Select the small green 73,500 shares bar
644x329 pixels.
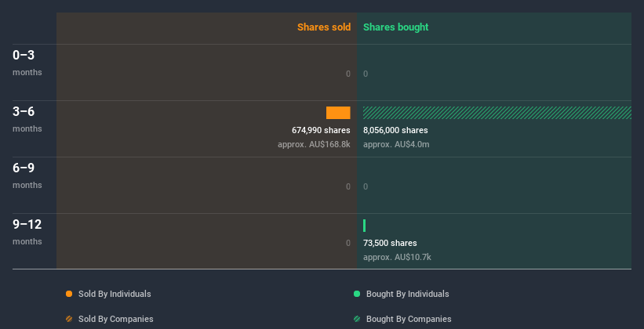click(x=364, y=226)
